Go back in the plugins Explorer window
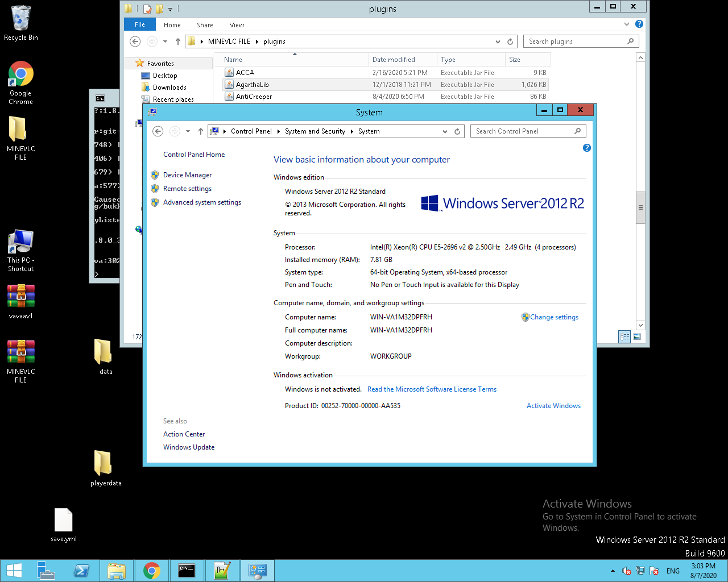Image resolution: width=728 pixels, height=582 pixels. point(135,41)
